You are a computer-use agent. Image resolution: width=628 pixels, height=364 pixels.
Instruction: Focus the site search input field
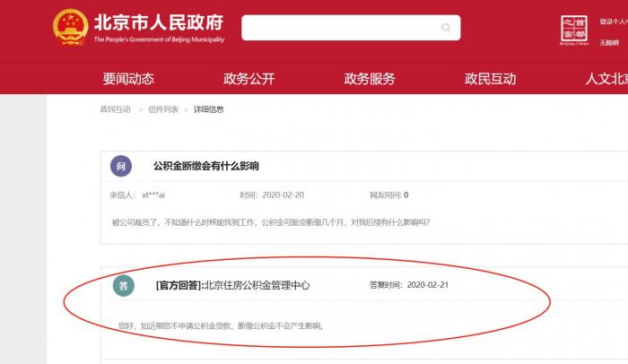pyautogui.click(x=351, y=28)
